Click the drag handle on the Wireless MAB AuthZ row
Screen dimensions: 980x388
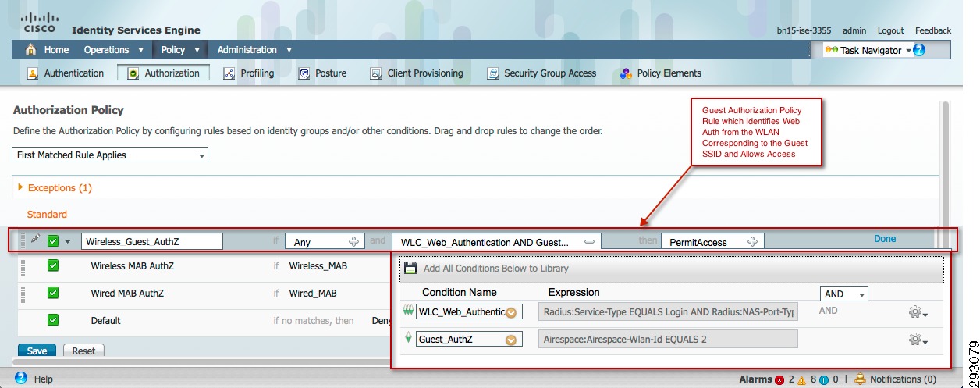pos(23,267)
